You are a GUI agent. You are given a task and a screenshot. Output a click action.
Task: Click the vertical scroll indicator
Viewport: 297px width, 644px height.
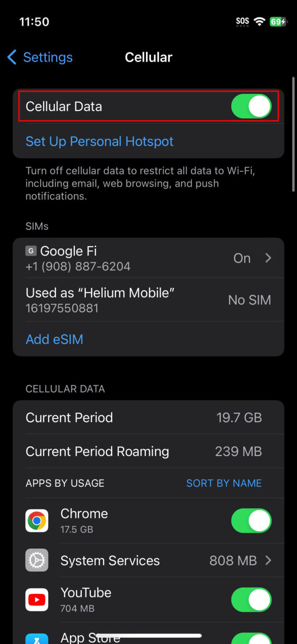(x=293, y=134)
